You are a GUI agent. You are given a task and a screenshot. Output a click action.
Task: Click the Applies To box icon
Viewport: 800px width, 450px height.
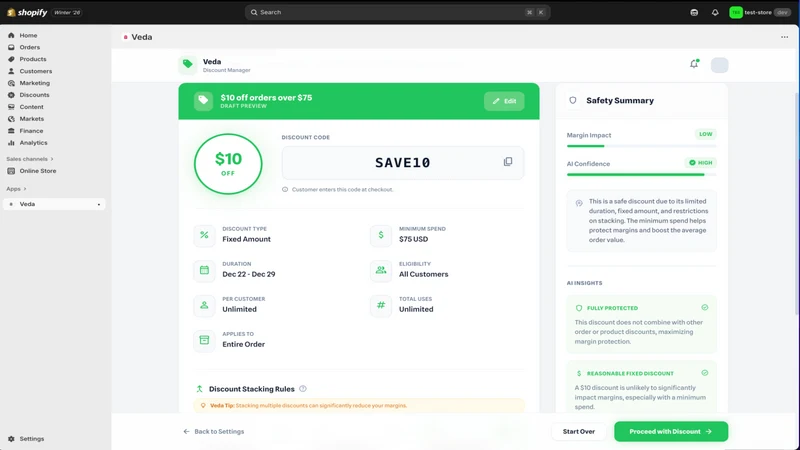pos(204,340)
